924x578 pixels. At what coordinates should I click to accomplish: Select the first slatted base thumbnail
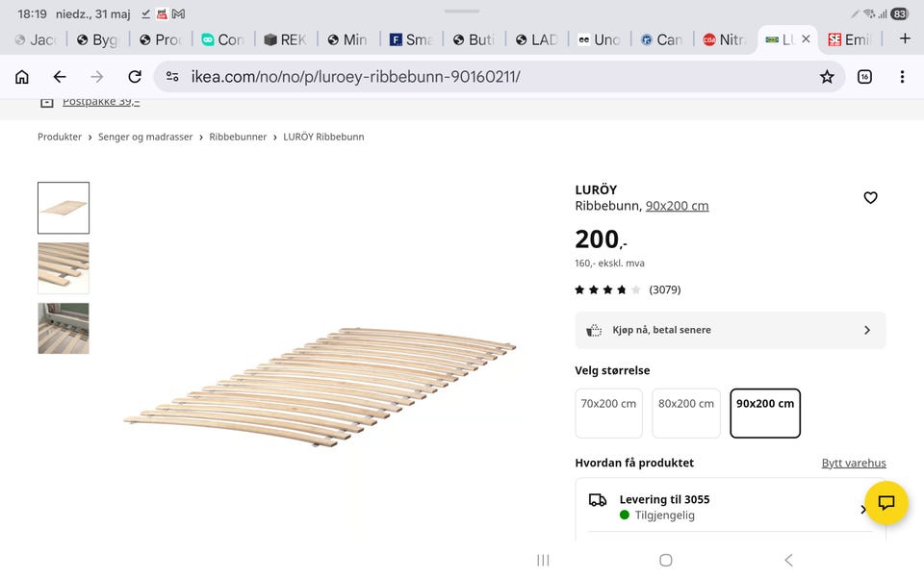pyautogui.click(x=64, y=208)
